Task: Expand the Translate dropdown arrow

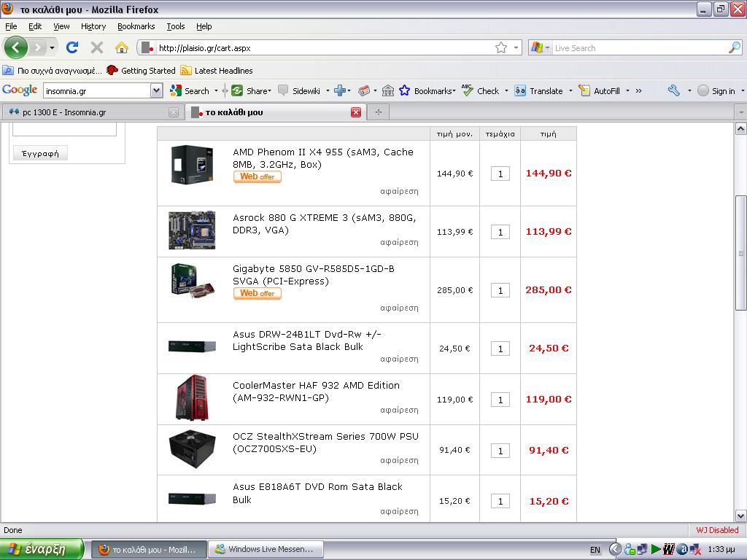Action: [x=570, y=90]
